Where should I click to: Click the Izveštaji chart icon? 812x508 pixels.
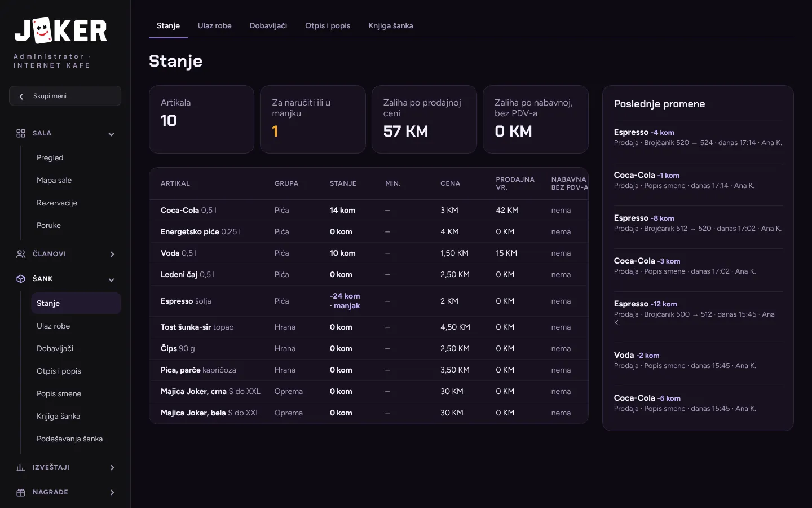[x=21, y=467]
